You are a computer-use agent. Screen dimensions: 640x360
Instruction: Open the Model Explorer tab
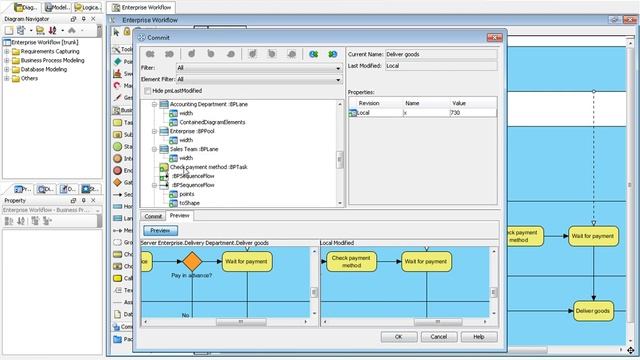pyautogui.click(x=57, y=7)
